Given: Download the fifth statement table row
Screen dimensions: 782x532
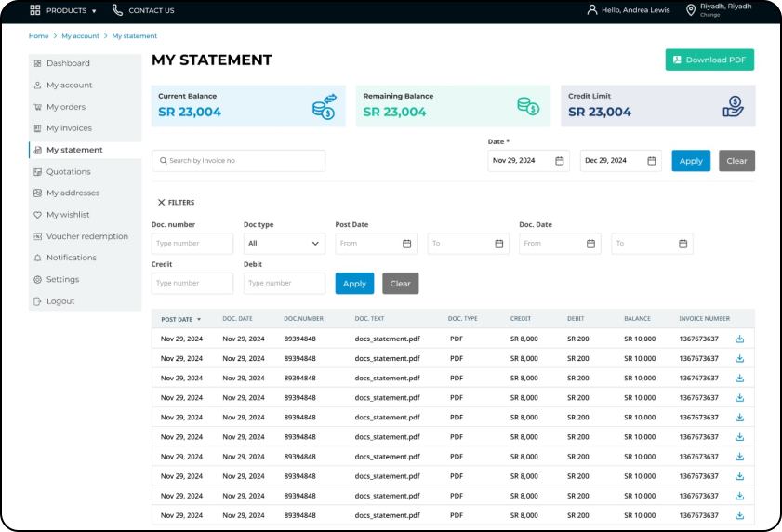Looking at the screenshot, I should (739, 418).
